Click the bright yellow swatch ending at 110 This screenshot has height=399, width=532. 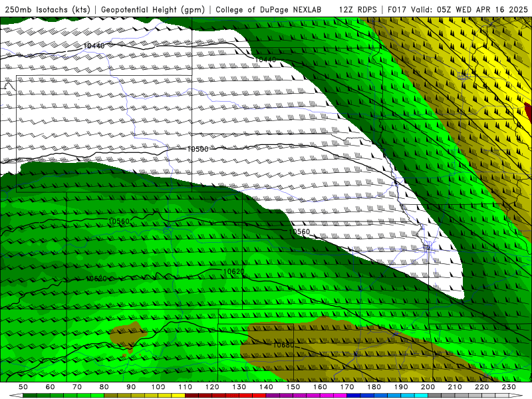click(x=178, y=396)
